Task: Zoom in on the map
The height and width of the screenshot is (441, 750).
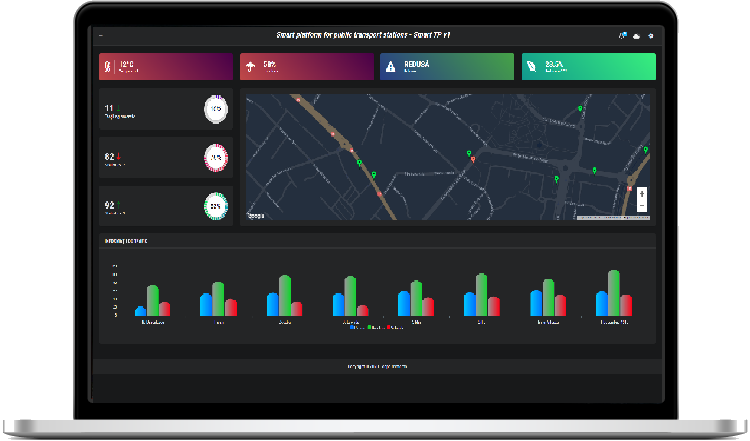Action: (641, 192)
